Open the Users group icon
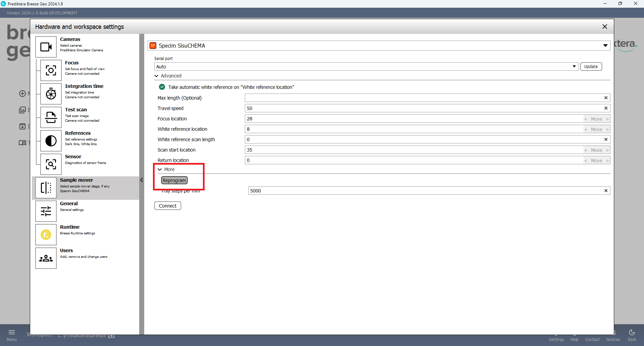 [46, 258]
